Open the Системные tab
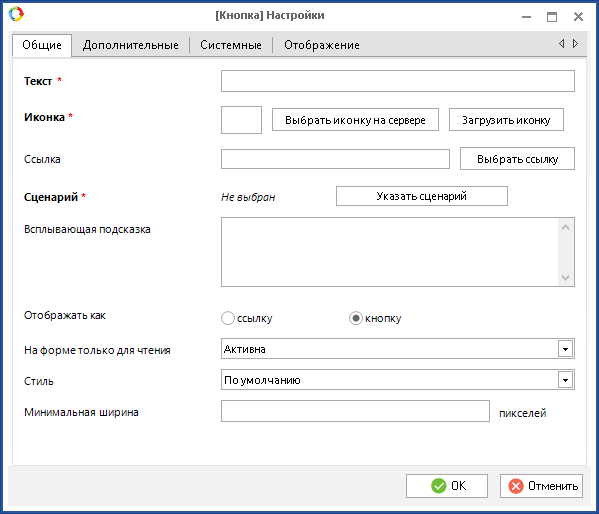Image resolution: width=599 pixels, height=514 pixels. pyautogui.click(x=231, y=45)
